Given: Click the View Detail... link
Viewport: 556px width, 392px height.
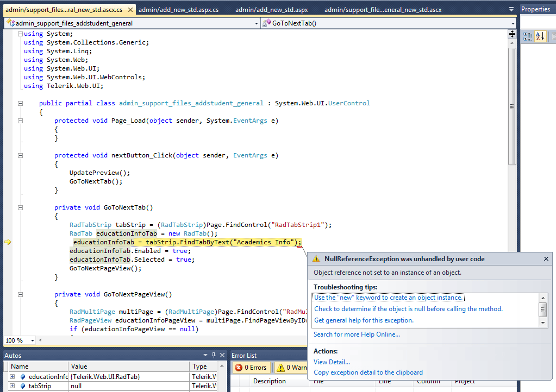Looking at the screenshot, I should pyautogui.click(x=332, y=362).
